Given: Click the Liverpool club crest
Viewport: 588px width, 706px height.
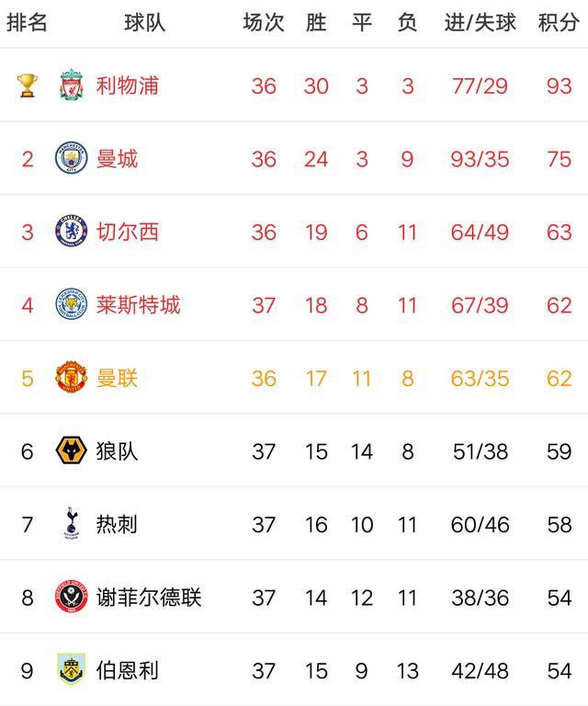Looking at the screenshot, I should coord(72,85).
